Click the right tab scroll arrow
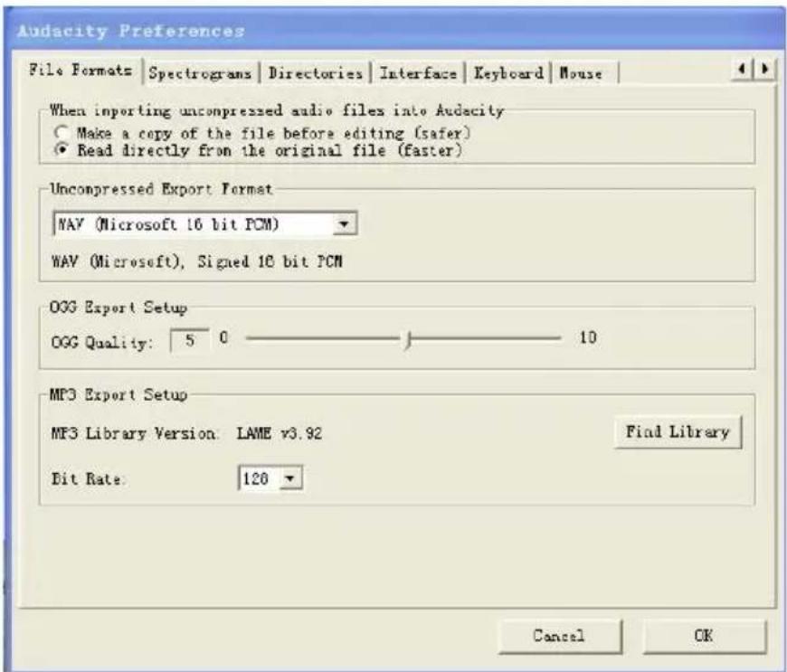Image resolution: width=787 pixels, height=672 pixels. 763,68
